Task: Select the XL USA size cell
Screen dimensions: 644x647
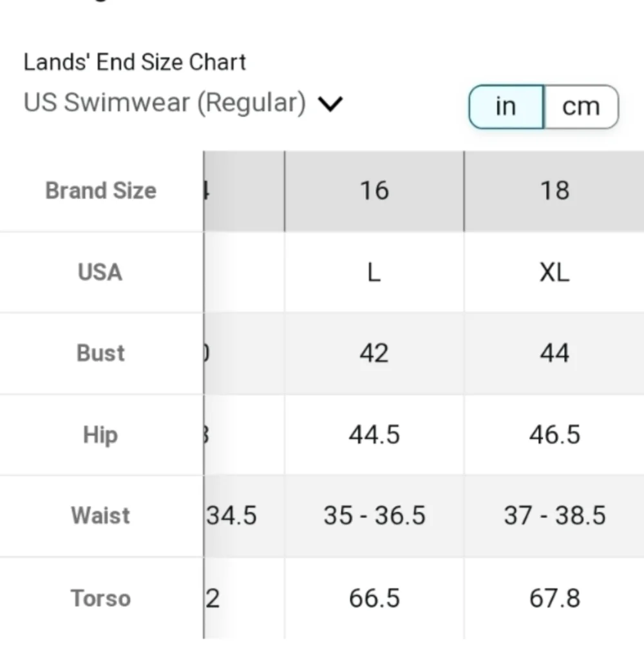Action: pos(554,273)
